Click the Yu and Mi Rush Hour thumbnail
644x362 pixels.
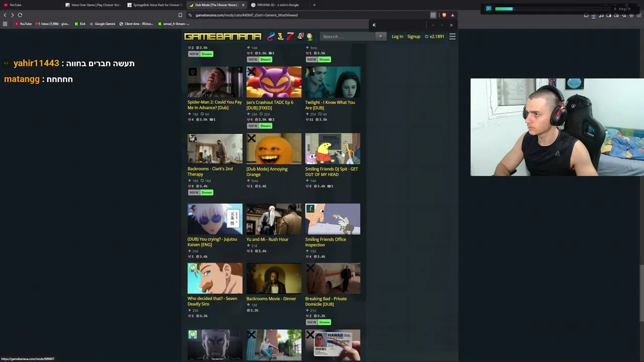(274, 219)
